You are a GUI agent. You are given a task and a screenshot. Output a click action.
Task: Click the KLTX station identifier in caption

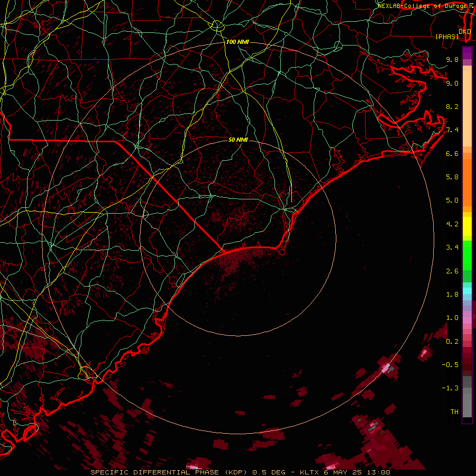click(x=310, y=472)
